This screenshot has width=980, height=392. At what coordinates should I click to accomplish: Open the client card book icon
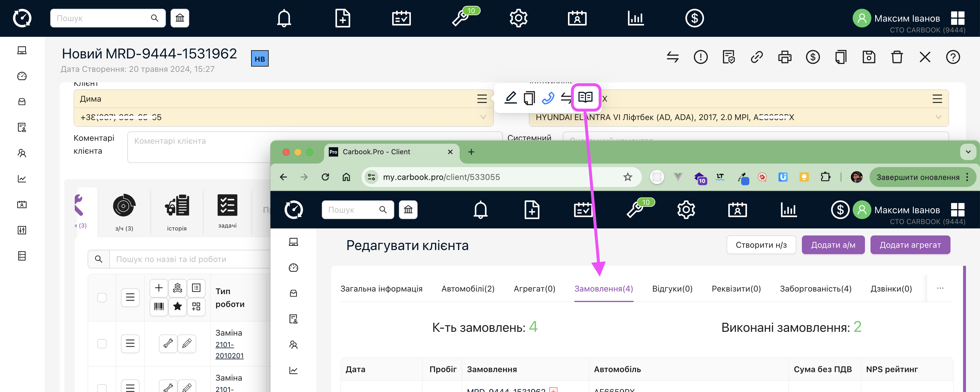pos(585,98)
